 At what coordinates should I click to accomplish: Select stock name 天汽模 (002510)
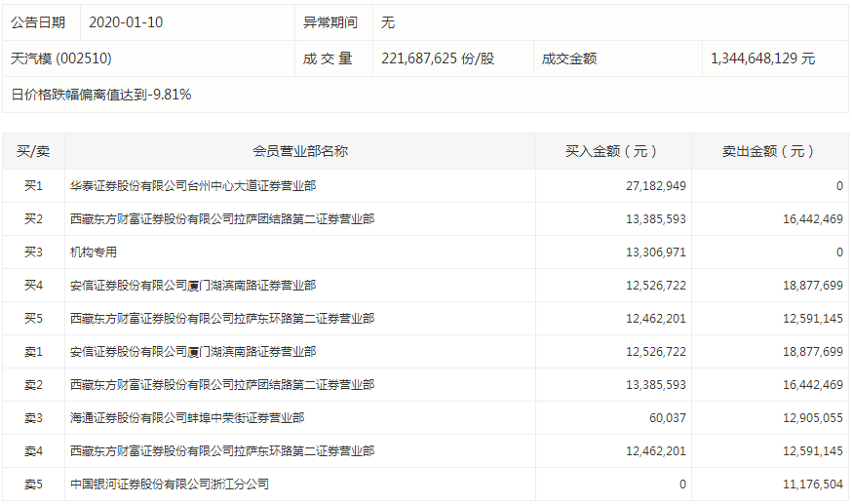[x=60, y=58]
